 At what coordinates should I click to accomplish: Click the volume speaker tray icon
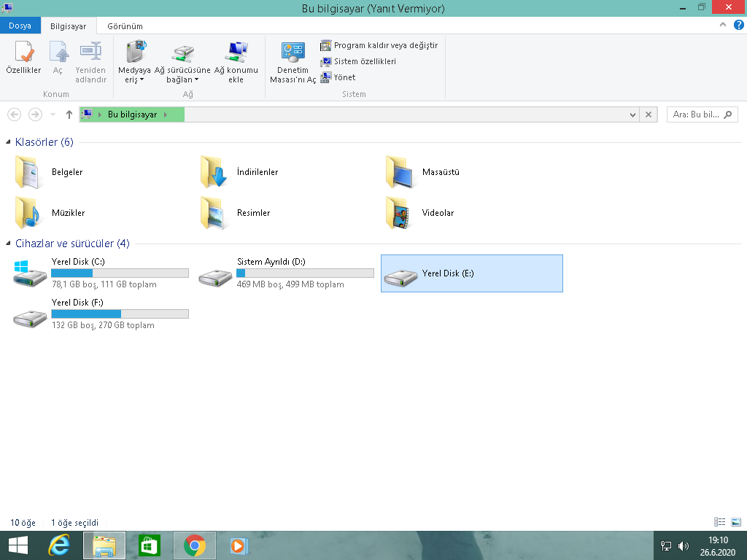[x=683, y=546]
